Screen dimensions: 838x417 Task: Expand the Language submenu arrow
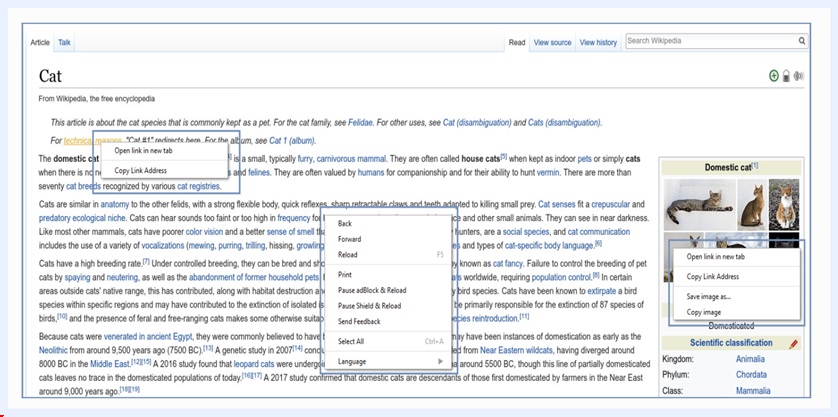point(439,361)
